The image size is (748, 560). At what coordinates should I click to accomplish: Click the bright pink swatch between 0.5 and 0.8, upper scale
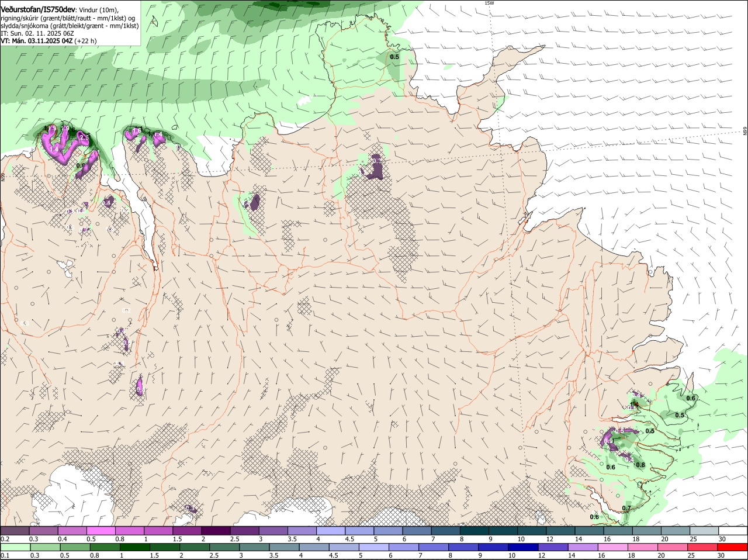(101, 531)
